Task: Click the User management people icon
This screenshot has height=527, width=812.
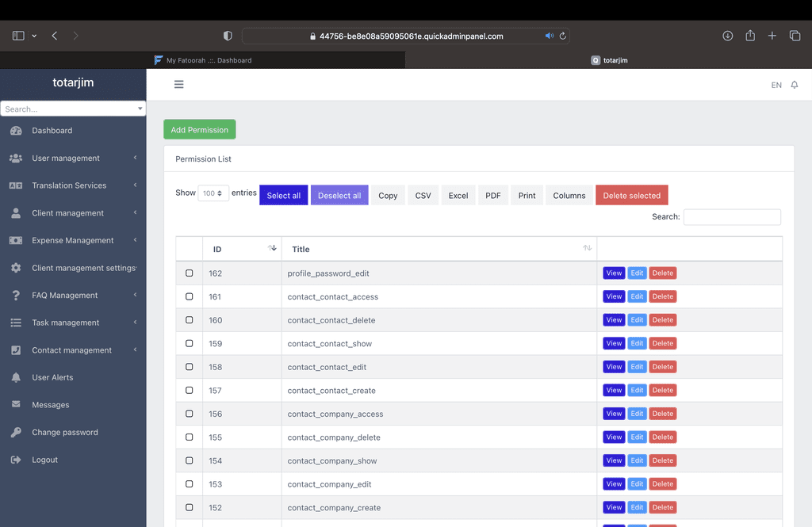Action: [x=16, y=158]
